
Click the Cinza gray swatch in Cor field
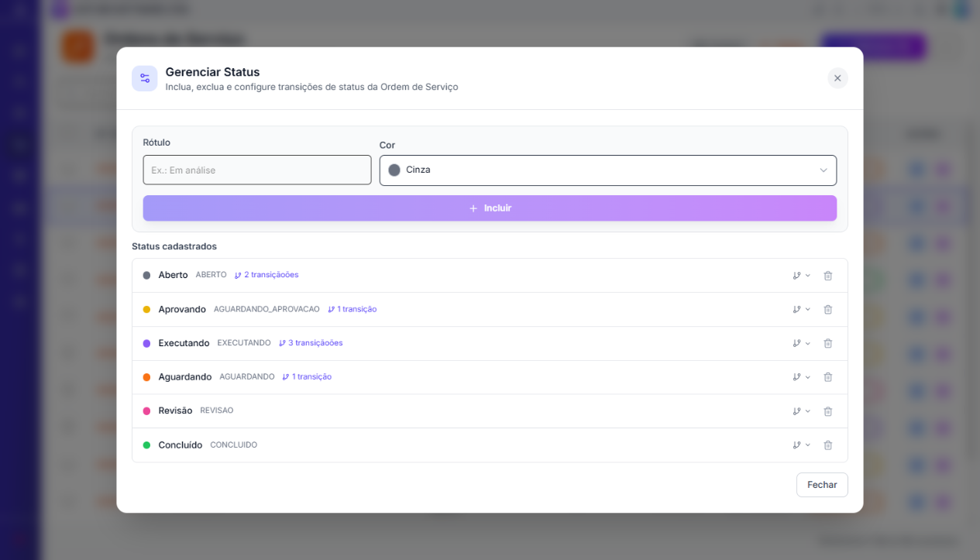pos(394,170)
